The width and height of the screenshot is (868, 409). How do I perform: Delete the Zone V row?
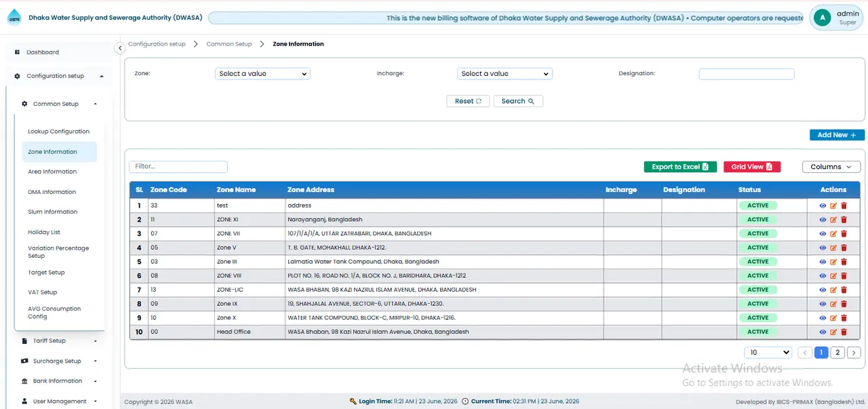coord(844,248)
